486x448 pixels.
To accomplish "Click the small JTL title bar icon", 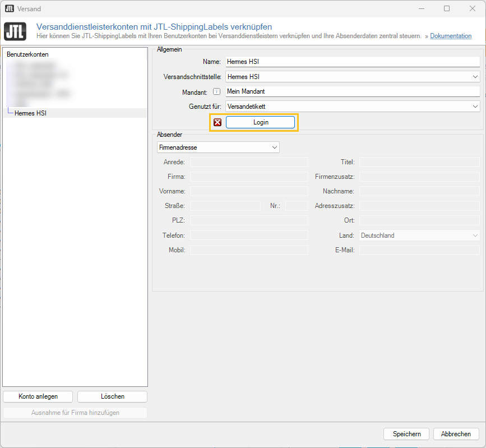I will point(10,8).
